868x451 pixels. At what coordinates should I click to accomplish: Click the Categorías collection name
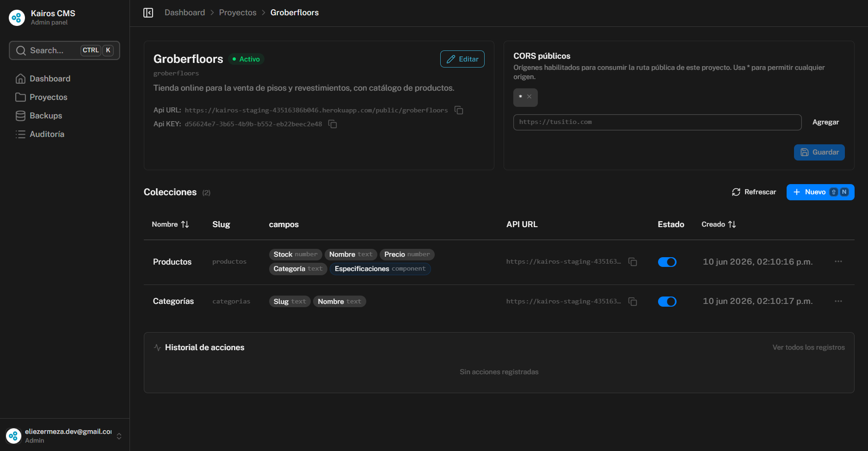click(173, 301)
